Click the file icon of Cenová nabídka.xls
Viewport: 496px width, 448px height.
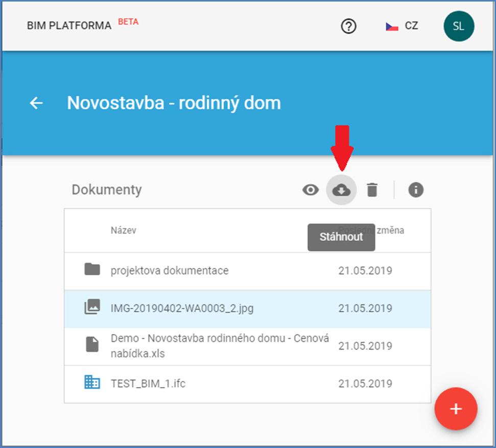click(92, 344)
